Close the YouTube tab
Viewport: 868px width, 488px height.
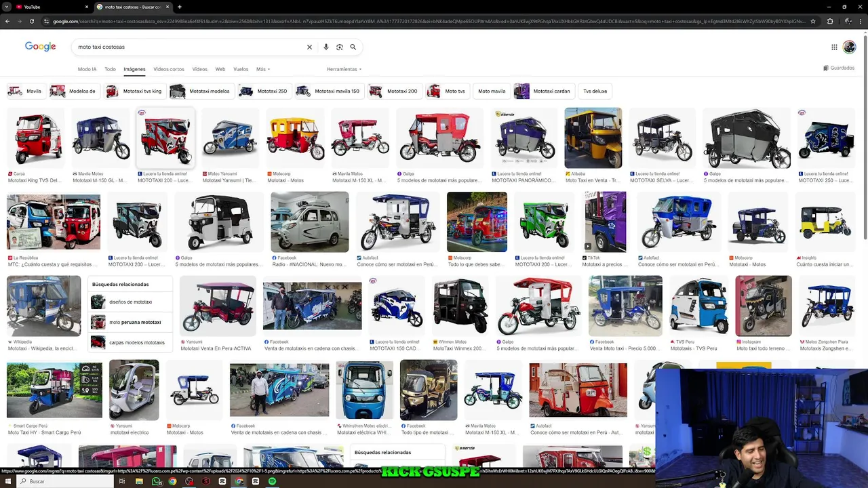(87, 7)
